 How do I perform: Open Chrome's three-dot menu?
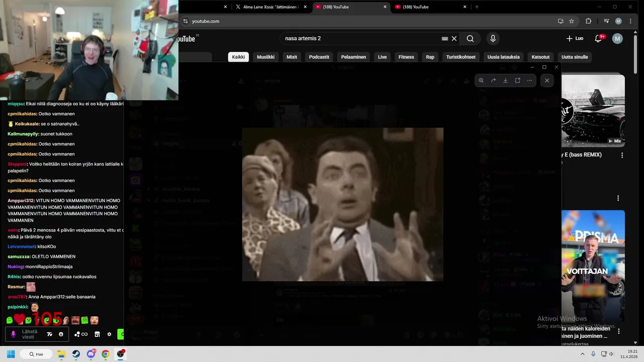pos(630,21)
